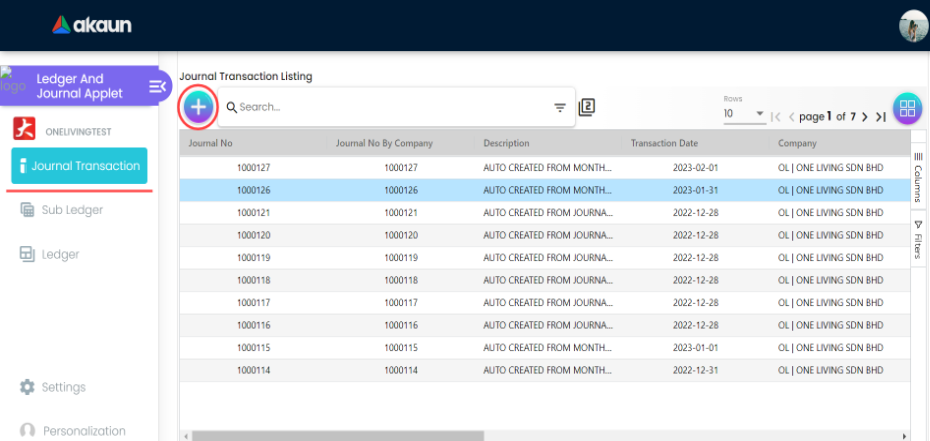This screenshot has width=930, height=441.
Task: Open the Sub Ledger menu item
Action: coord(72,210)
